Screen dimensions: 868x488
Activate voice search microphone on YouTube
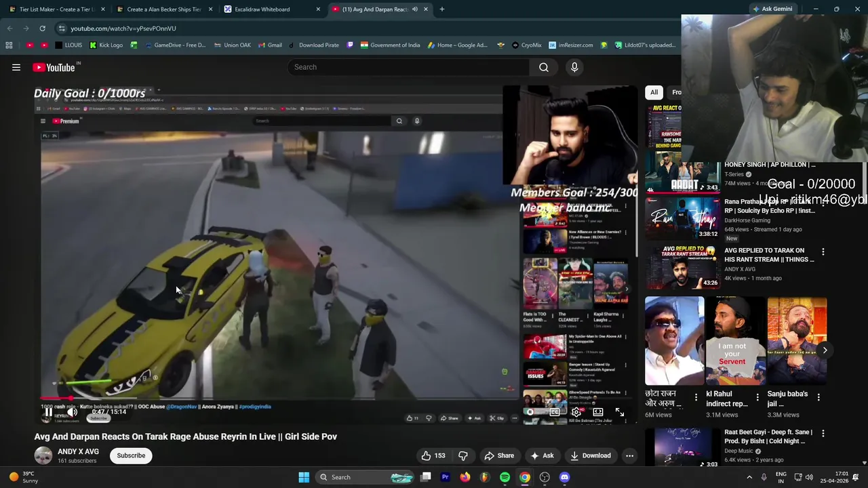point(574,67)
